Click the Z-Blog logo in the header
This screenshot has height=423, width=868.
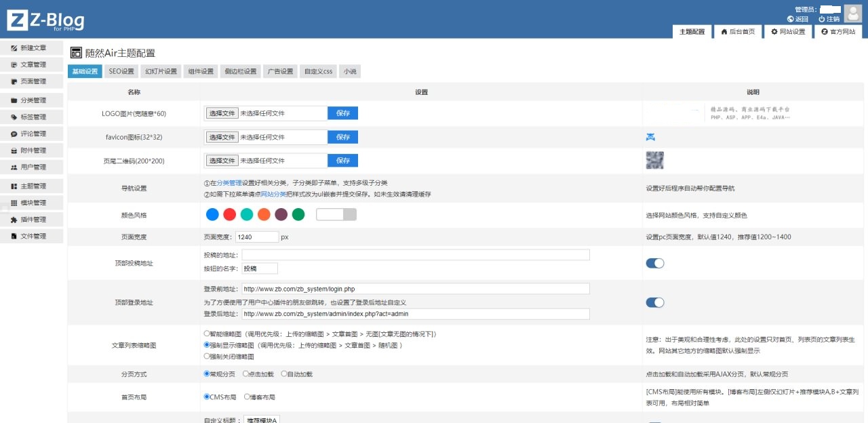(x=45, y=20)
